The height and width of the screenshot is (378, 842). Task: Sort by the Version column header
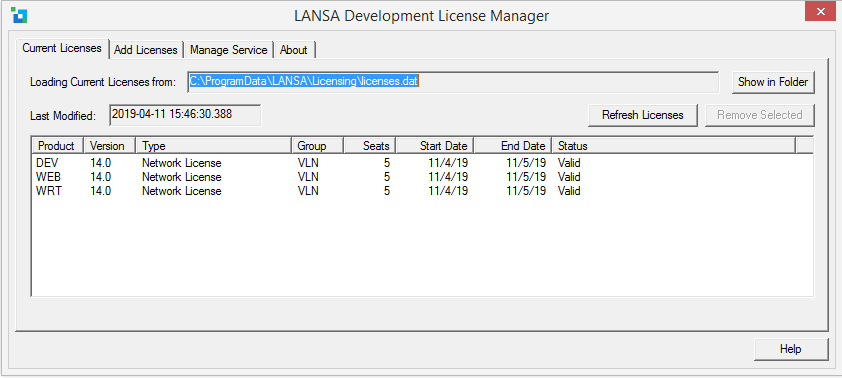(110, 146)
